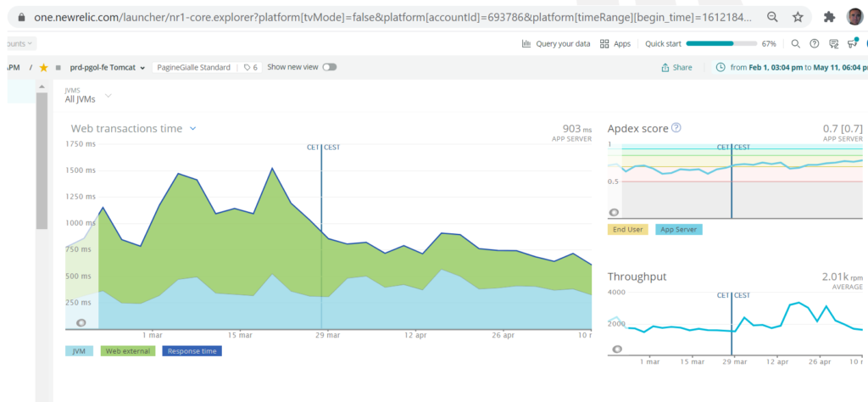Click the favorite star next to prd-pgol-fe Tomcat
The width and height of the screenshot is (868, 402).
[43, 68]
